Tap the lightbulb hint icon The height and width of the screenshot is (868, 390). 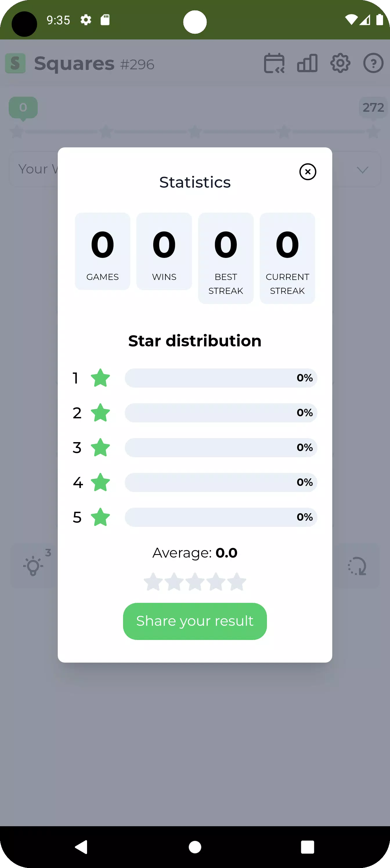click(33, 566)
